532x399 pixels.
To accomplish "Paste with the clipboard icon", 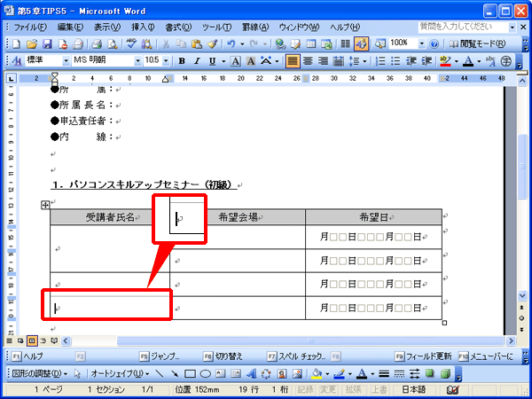I will point(197,44).
